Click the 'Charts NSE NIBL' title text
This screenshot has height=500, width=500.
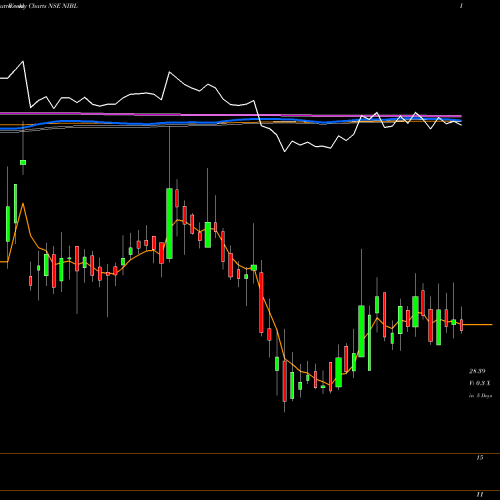pos(53,6)
